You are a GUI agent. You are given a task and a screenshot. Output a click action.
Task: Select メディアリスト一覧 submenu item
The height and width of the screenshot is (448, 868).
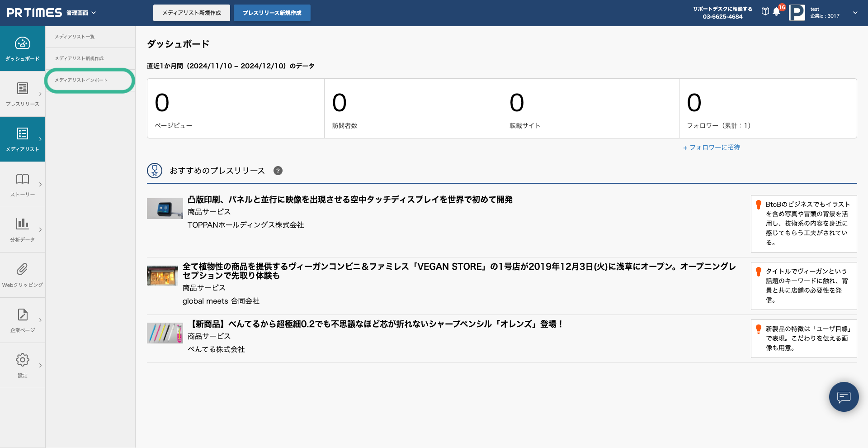(75, 37)
